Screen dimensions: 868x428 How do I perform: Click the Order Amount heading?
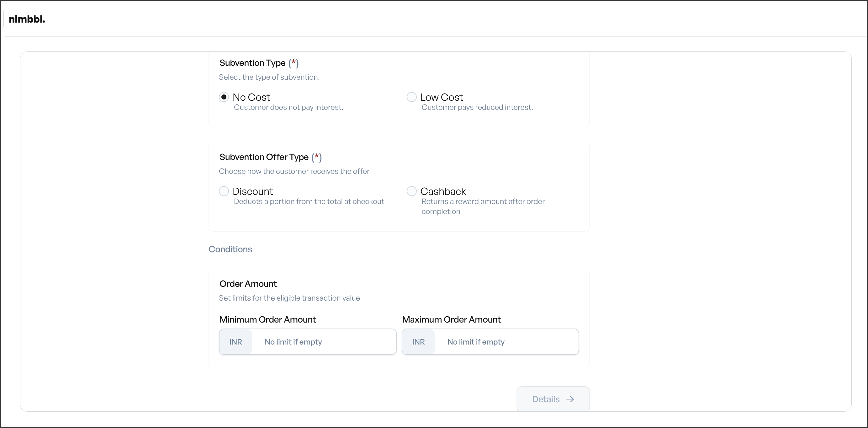tap(248, 284)
